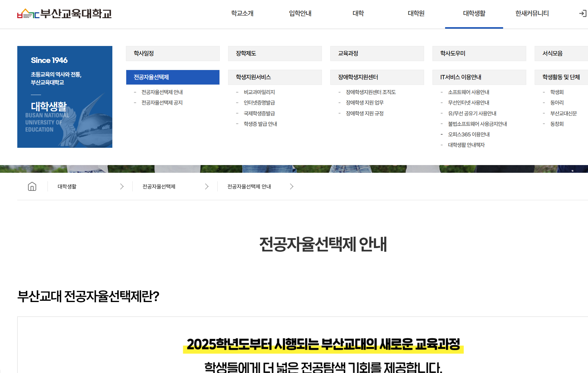Select the 대학원 menu item
Image resolution: width=588 pixels, height=373 pixels.
click(416, 14)
